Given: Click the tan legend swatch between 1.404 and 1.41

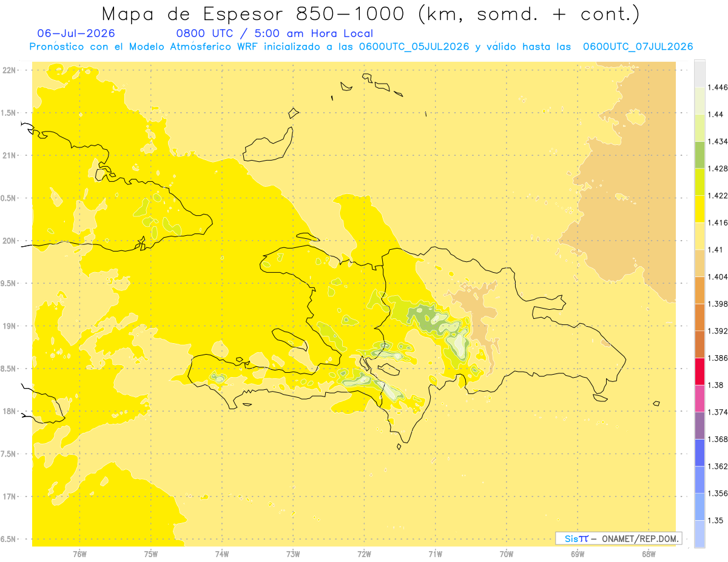Looking at the screenshot, I should [699, 263].
